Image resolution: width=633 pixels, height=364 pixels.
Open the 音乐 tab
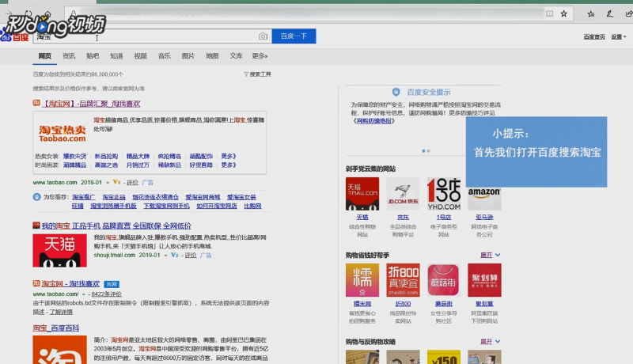coord(165,56)
